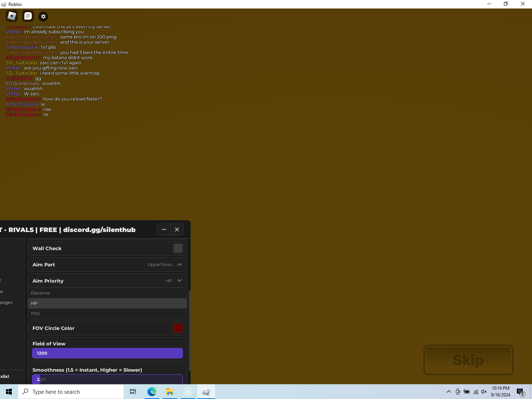The width and height of the screenshot is (532, 399).
Task: Check the battery status tray icon
Action: (x=467, y=392)
